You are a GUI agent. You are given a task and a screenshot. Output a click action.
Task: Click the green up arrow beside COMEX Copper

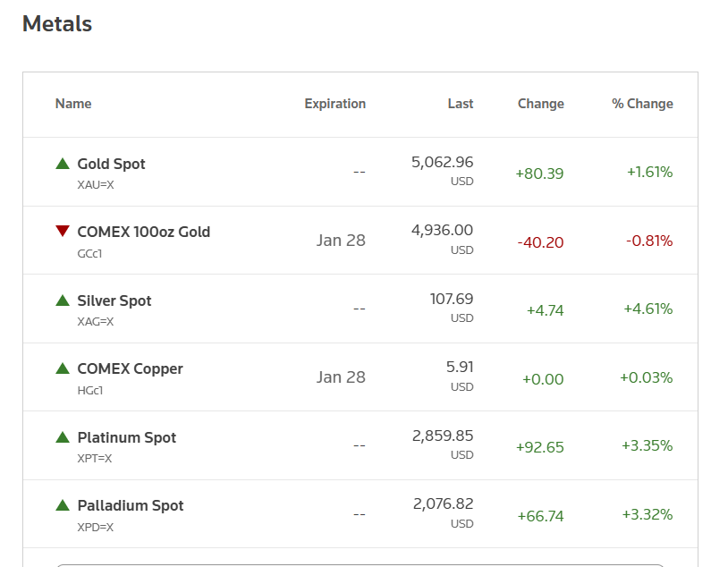pos(63,368)
